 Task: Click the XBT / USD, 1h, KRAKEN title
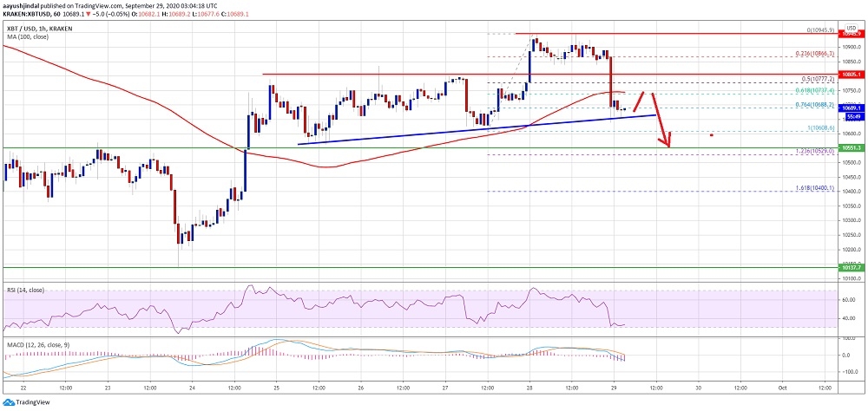click(41, 29)
